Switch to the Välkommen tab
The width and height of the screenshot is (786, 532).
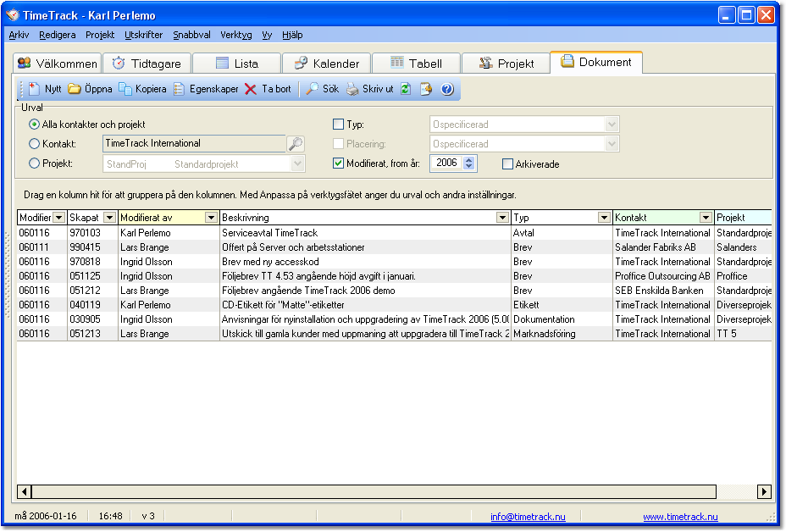57,64
